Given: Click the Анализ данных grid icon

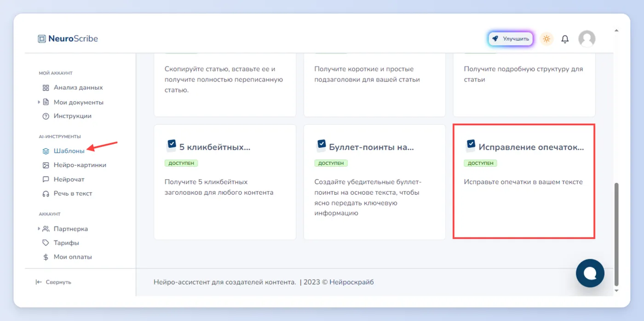Looking at the screenshot, I should click(46, 88).
